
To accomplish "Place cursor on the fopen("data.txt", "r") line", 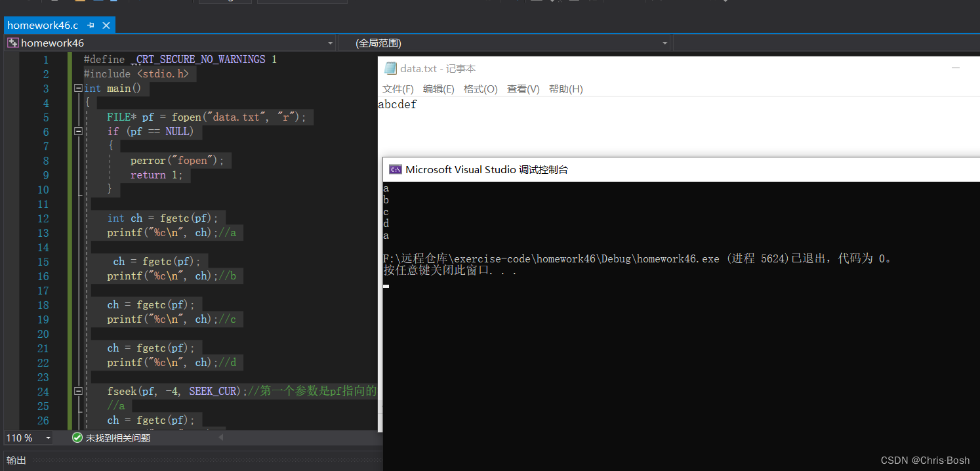I will coord(207,117).
